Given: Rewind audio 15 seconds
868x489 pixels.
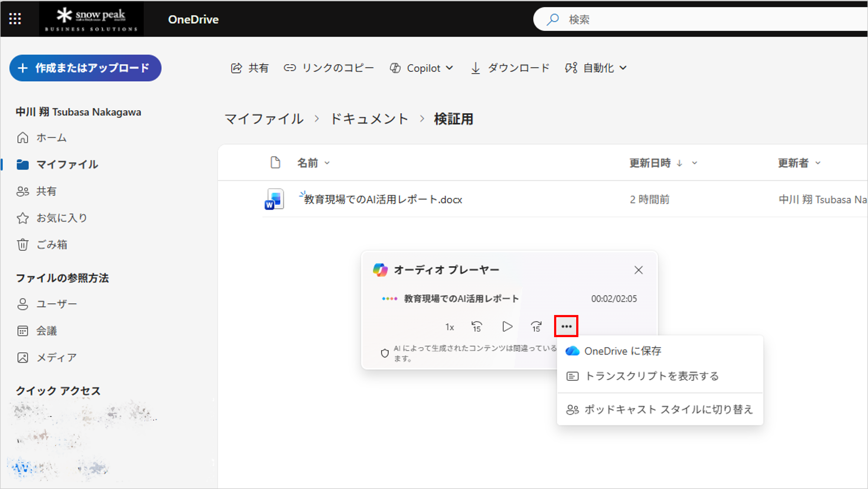Looking at the screenshot, I should pyautogui.click(x=477, y=326).
